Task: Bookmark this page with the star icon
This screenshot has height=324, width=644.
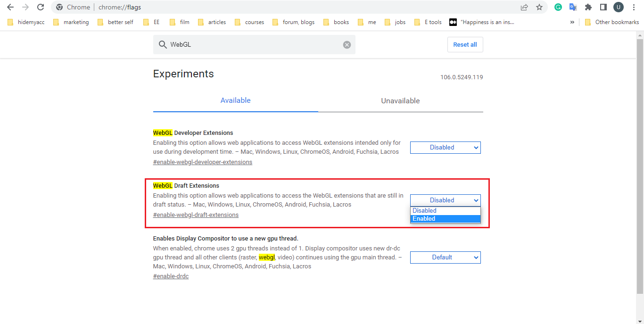Action: pyautogui.click(x=539, y=7)
